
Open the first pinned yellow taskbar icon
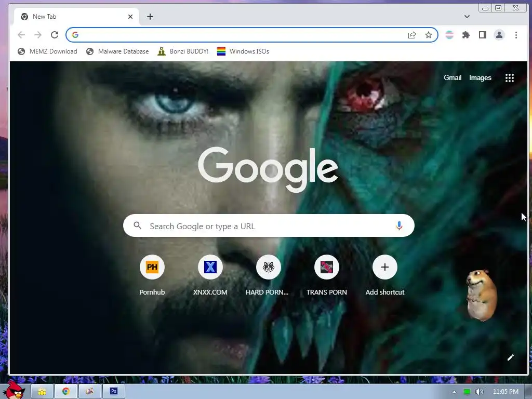(x=42, y=392)
